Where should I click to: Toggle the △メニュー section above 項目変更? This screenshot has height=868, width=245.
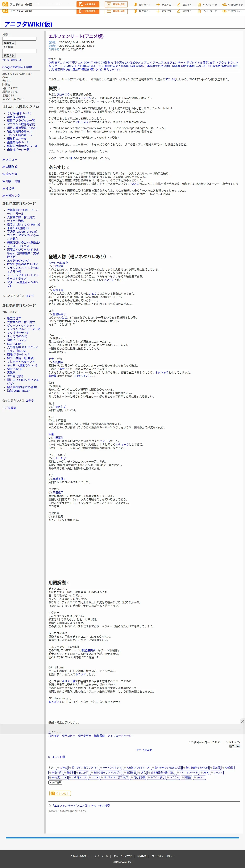[55, 732]
